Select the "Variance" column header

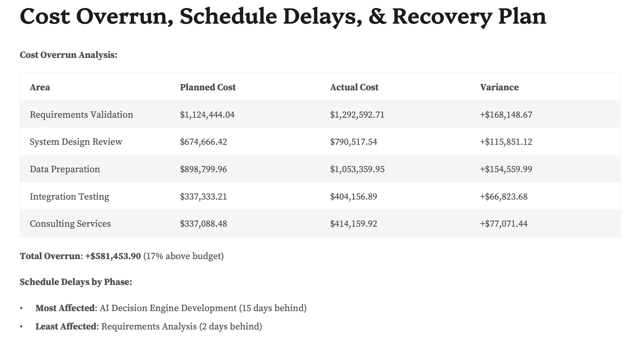[x=499, y=87]
